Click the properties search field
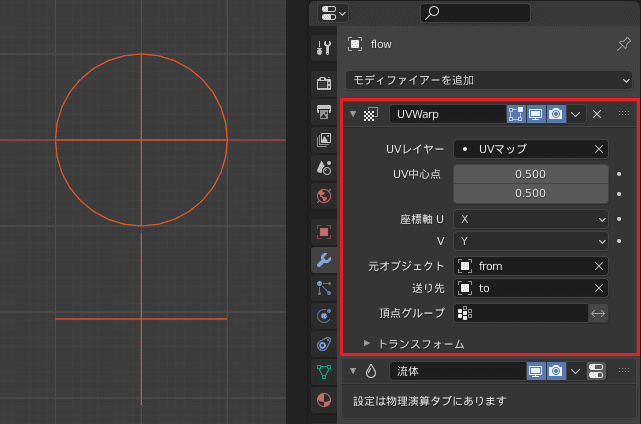 [475, 13]
